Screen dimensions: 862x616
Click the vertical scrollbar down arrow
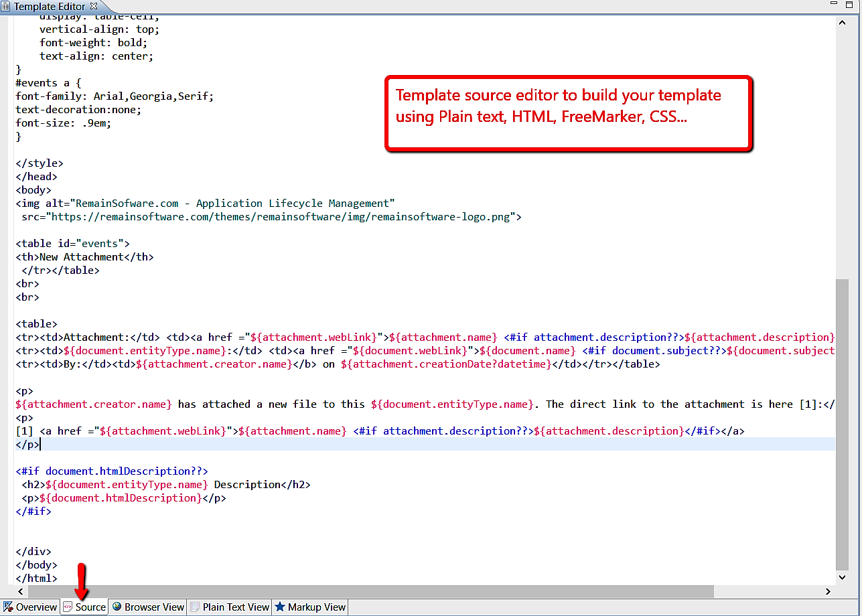pos(843,577)
